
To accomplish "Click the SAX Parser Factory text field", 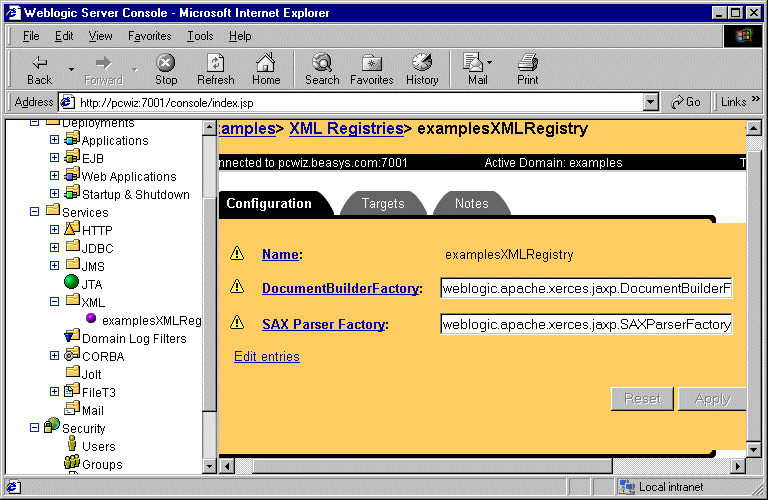I will tap(586, 324).
